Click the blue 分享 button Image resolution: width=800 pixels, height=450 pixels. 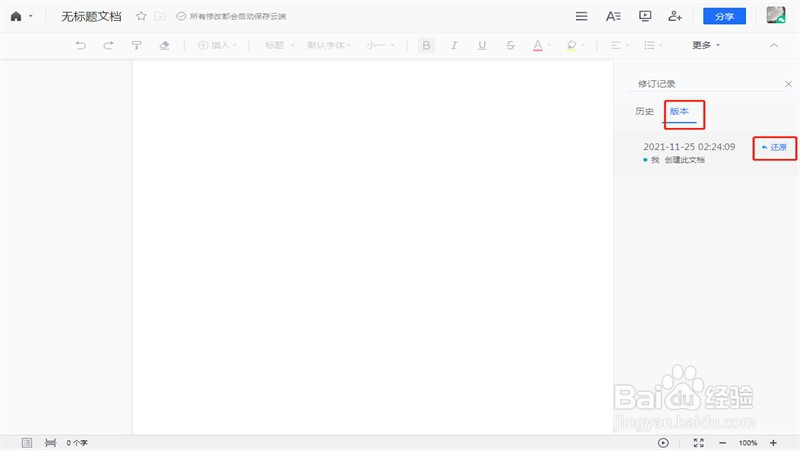point(724,16)
